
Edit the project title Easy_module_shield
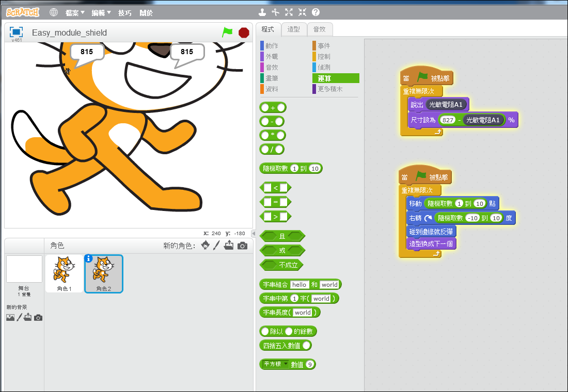(x=69, y=32)
